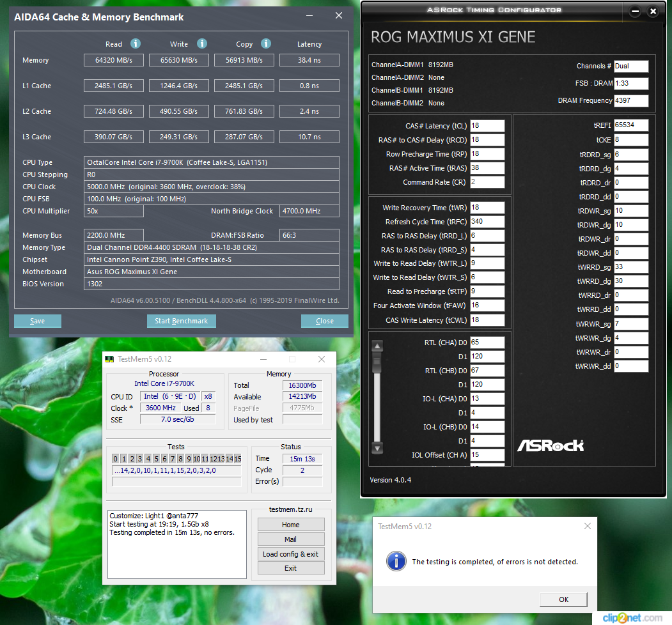Click the Four Activate Window (tFAW) field
The height and width of the screenshot is (625, 672).
(487, 305)
